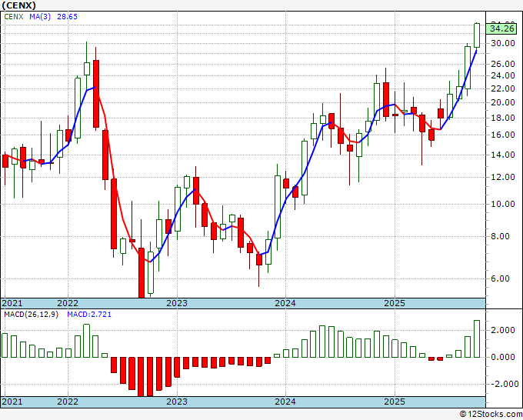Click the 24.00 price axis label
Screen dimensions: 523x420
click(503, 75)
